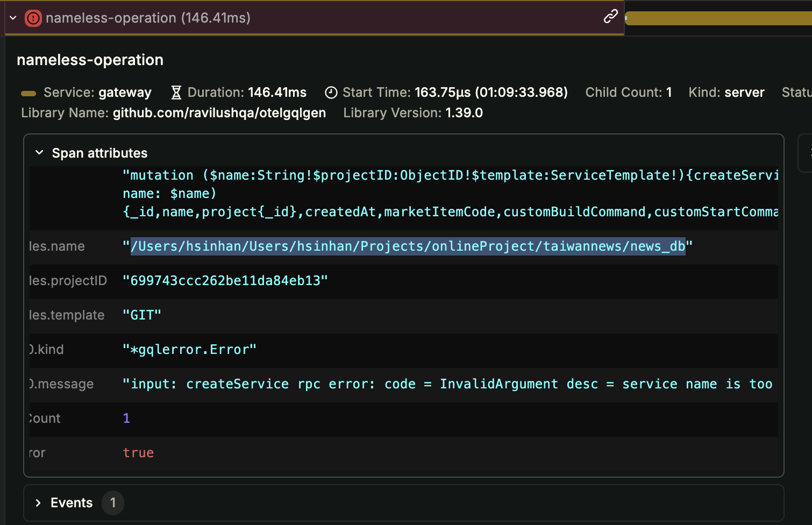812x525 pixels.
Task: Click the Kind: server label
Action: click(x=726, y=93)
